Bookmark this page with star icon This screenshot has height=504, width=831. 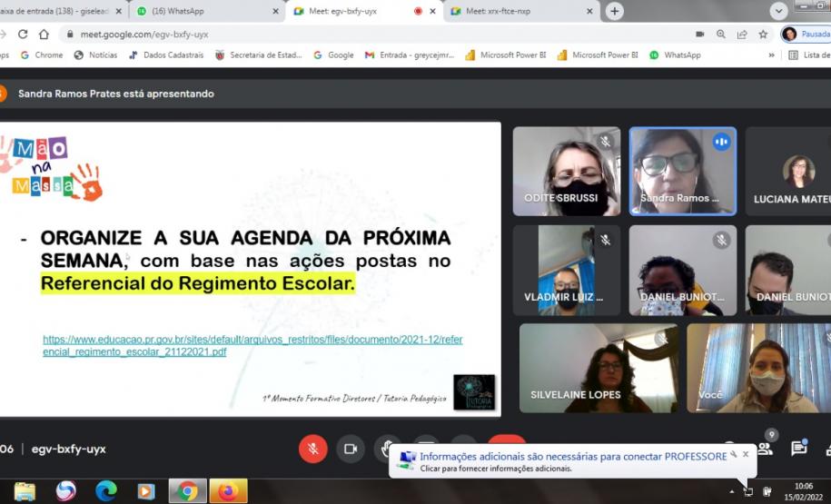click(763, 34)
